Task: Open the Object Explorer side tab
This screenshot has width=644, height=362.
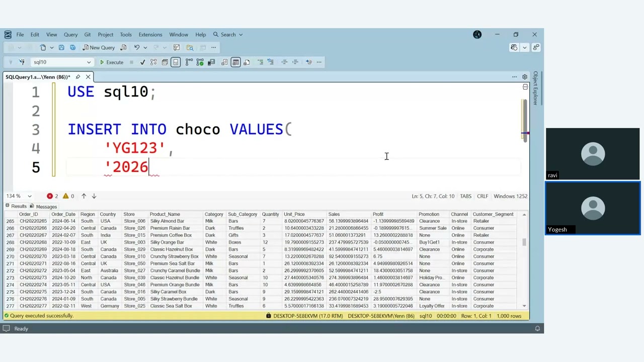Action: tap(535, 88)
